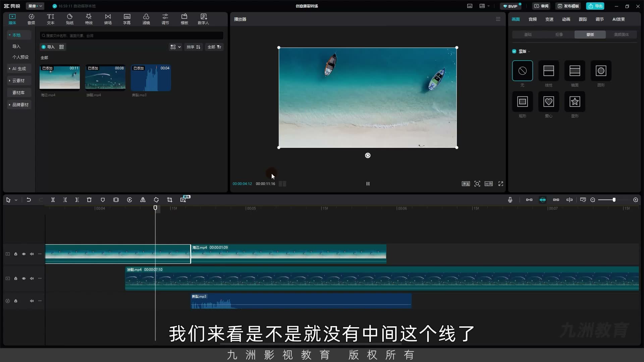Click the 导入 import button in media panel
The height and width of the screenshot is (362, 644).
tap(48, 47)
